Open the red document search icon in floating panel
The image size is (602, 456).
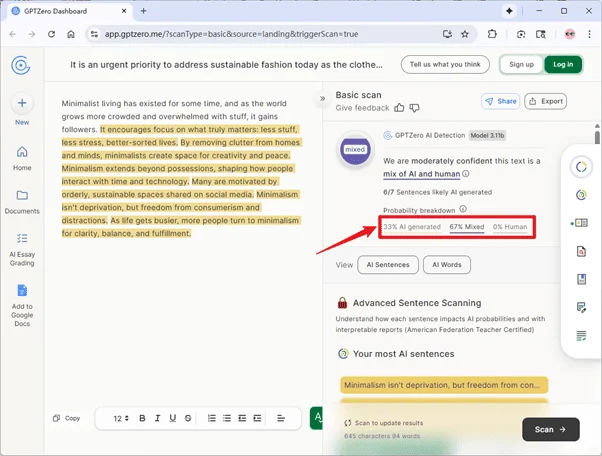click(581, 251)
